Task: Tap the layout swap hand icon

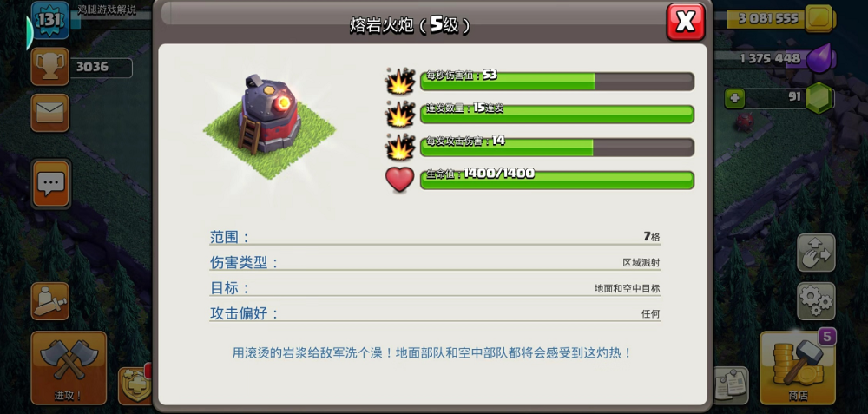Action: tap(816, 253)
